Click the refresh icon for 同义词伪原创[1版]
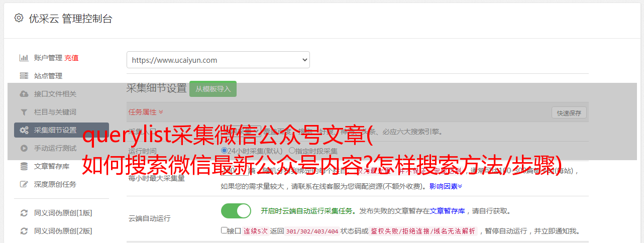The width and height of the screenshot is (644, 243). pyautogui.click(x=24, y=213)
